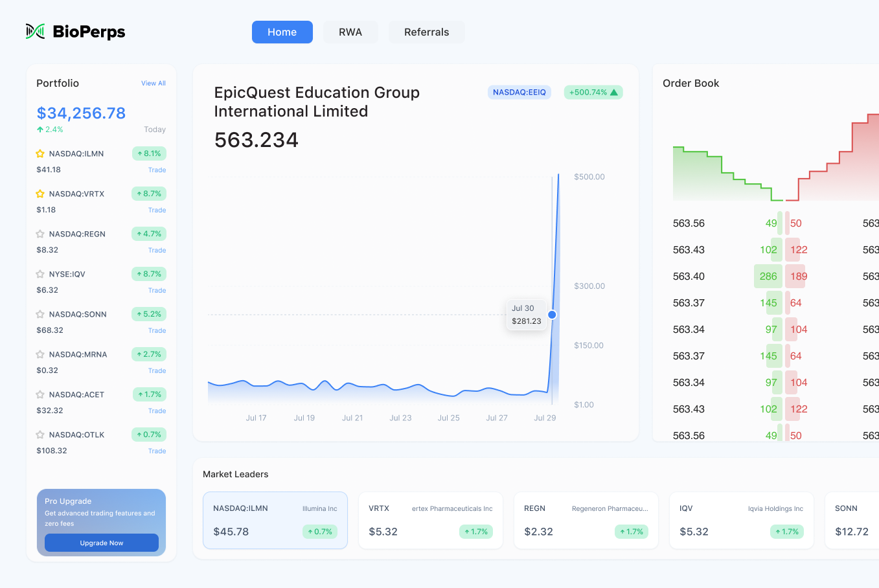Star the NYSE:IQV portfolio entry

[40, 275]
